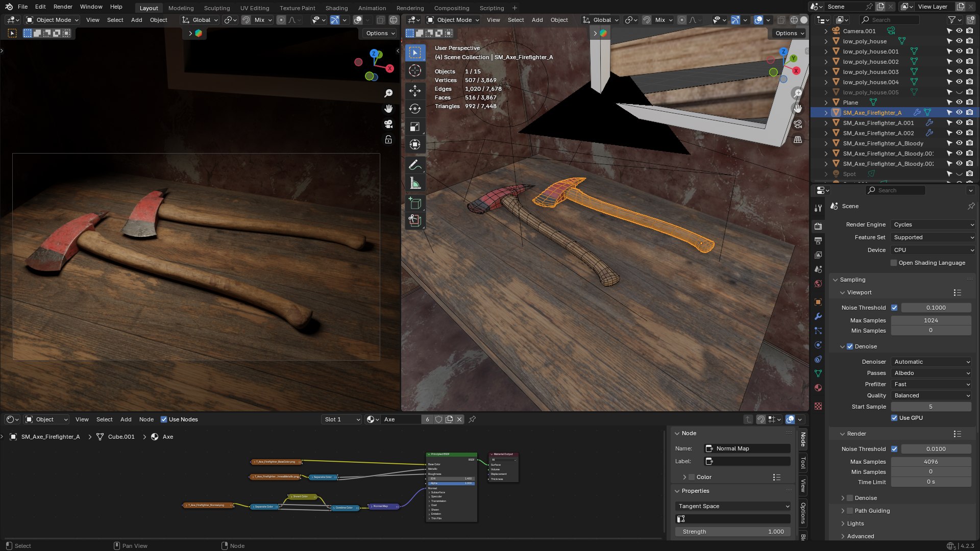Open Tangent Space dropdown in node properties

(x=733, y=506)
